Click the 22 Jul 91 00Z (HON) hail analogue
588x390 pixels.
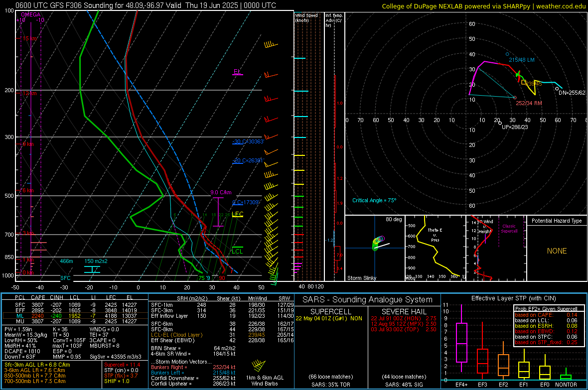404,318
